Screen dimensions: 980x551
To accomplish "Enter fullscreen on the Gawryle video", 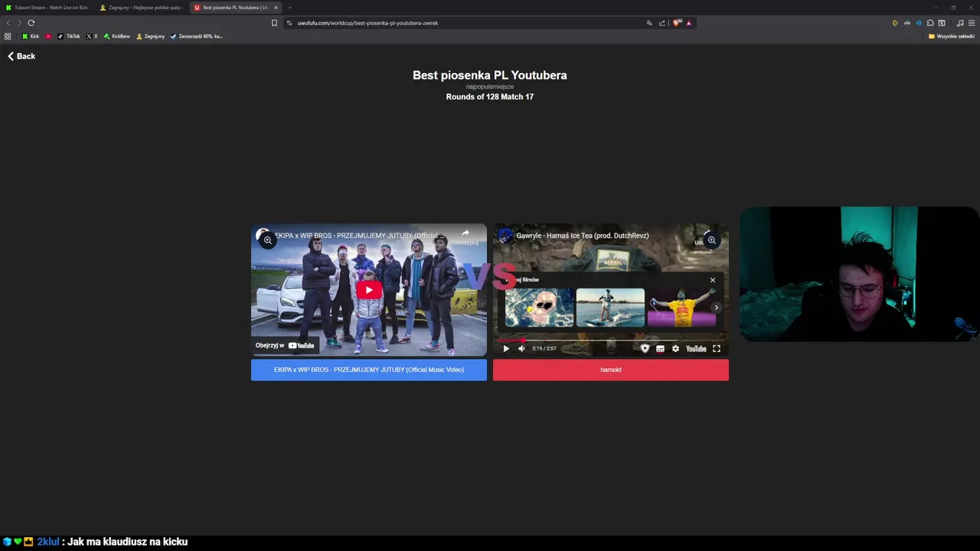I will point(717,349).
